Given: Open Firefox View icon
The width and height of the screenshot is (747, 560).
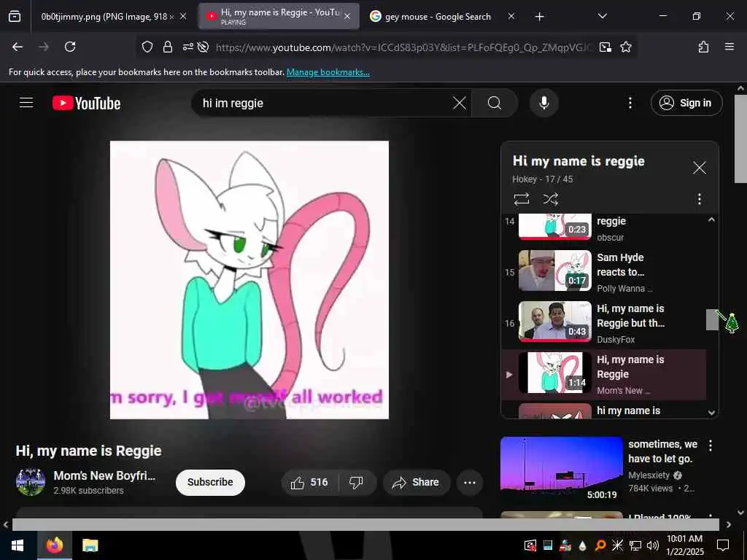Looking at the screenshot, I should [15, 17].
